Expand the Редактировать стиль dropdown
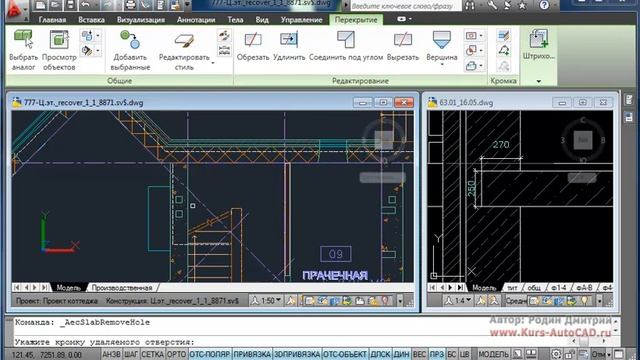The image size is (640, 360). (x=213, y=63)
